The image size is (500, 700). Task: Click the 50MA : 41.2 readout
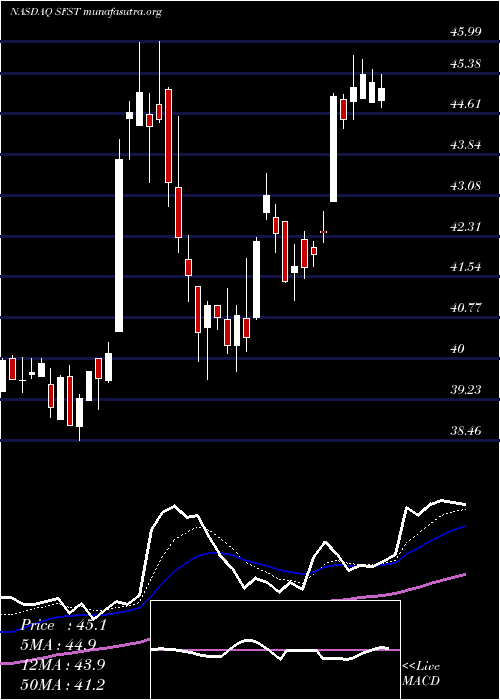[64, 684]
